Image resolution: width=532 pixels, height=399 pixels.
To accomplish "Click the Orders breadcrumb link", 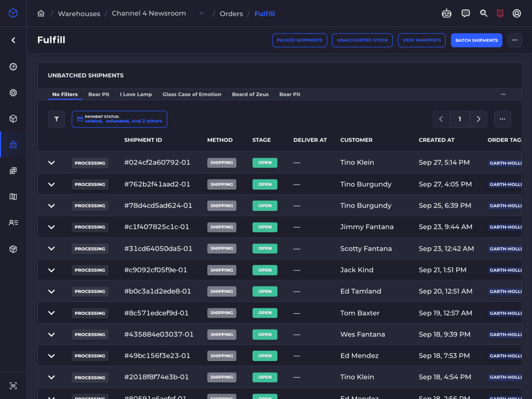I will (x=231, y=14).
